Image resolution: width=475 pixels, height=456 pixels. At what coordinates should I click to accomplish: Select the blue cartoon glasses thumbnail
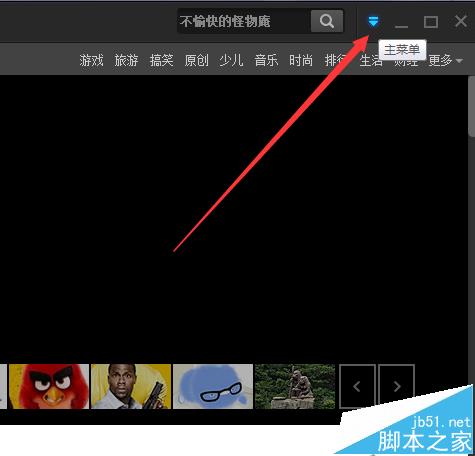(213, 386)
